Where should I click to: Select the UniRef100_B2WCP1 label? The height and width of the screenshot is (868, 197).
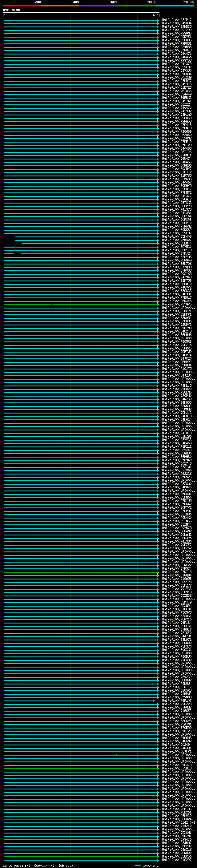(177, 311)
